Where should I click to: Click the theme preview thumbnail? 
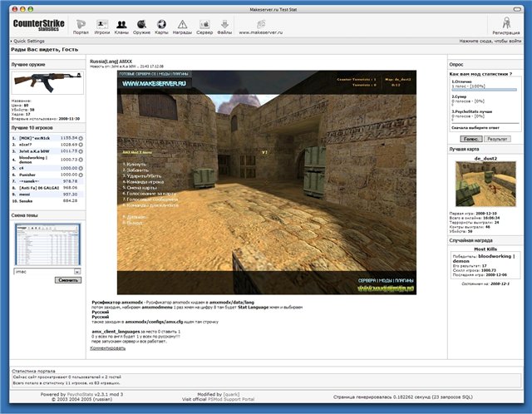47,244
